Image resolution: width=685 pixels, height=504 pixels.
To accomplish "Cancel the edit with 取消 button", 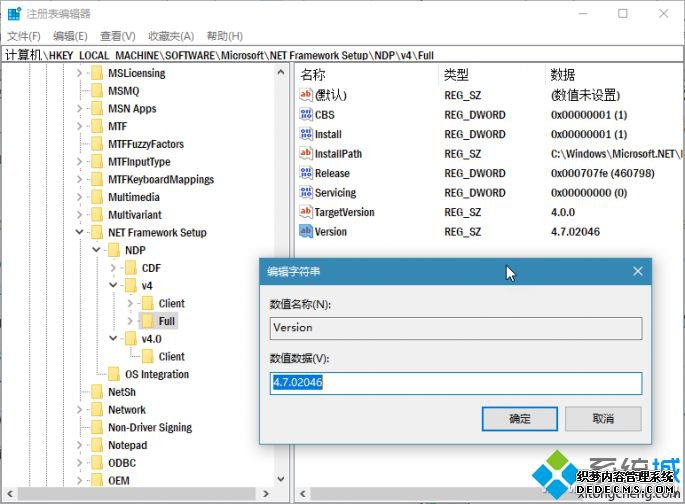I will pos(603,419).
